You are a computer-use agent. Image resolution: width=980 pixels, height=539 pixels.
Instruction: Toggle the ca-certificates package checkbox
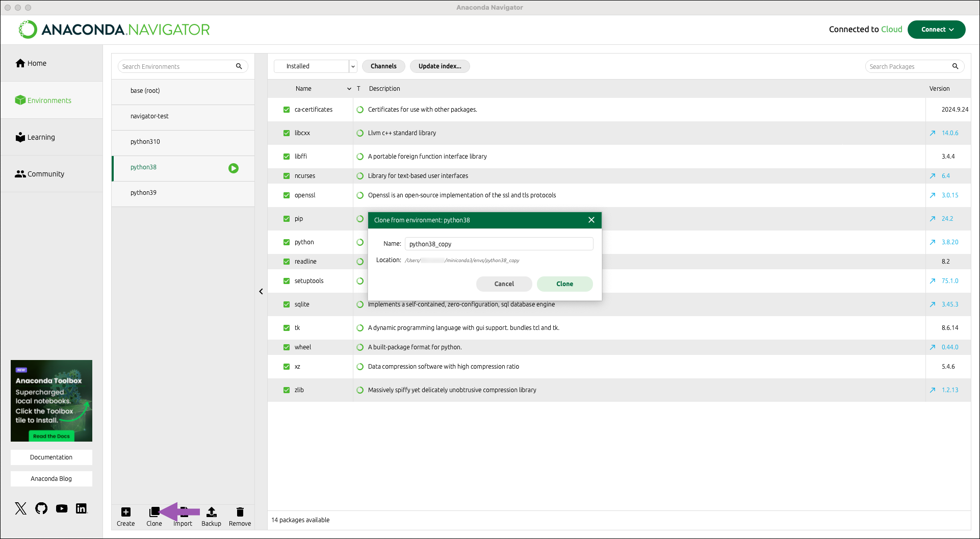tap(287, 110)
